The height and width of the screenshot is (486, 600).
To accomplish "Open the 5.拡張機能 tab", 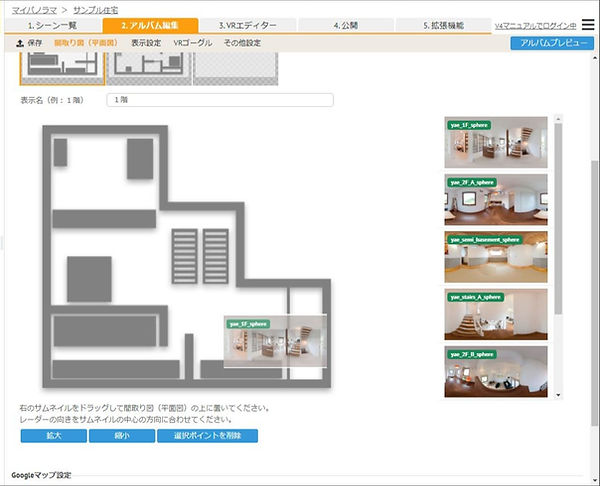I will [444, 25].
